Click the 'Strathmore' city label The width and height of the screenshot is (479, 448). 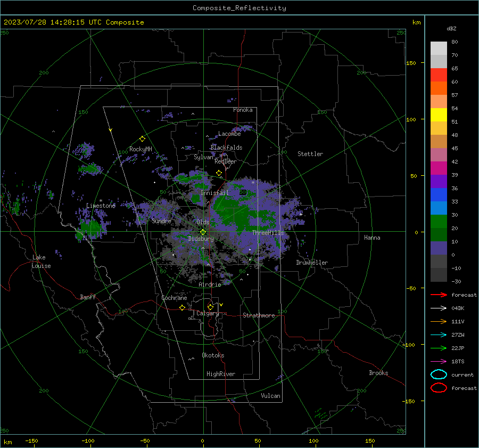259,315
